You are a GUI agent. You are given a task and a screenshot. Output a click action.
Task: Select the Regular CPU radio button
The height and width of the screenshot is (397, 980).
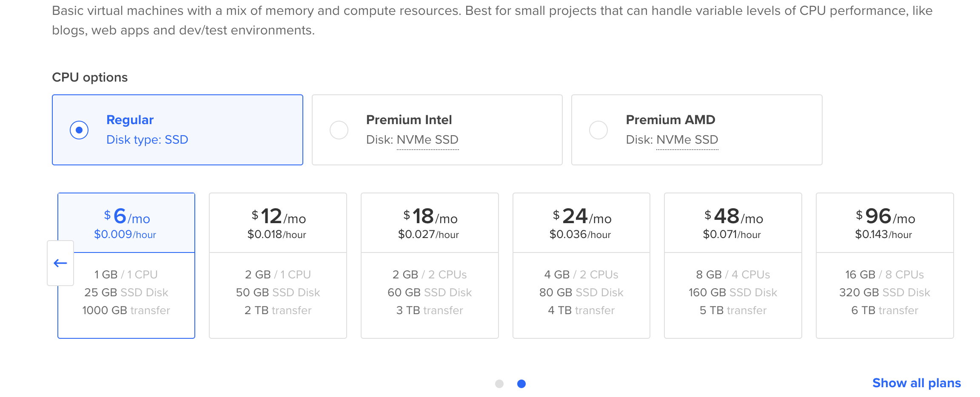(x=79, y=130)
